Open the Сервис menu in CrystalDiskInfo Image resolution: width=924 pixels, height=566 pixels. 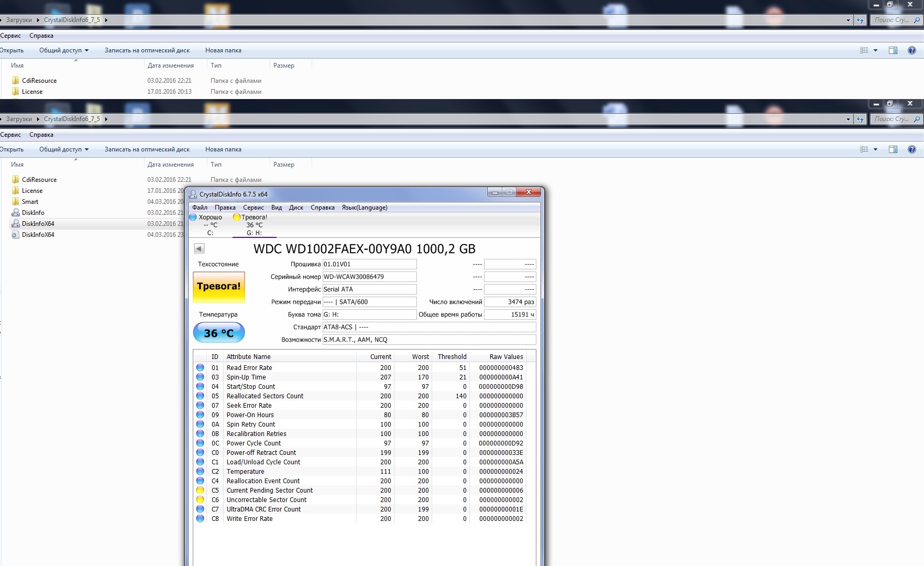point(254,208)
